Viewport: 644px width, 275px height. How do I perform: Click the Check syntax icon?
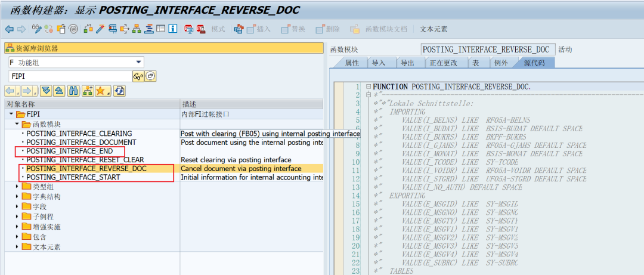[88, 29]
